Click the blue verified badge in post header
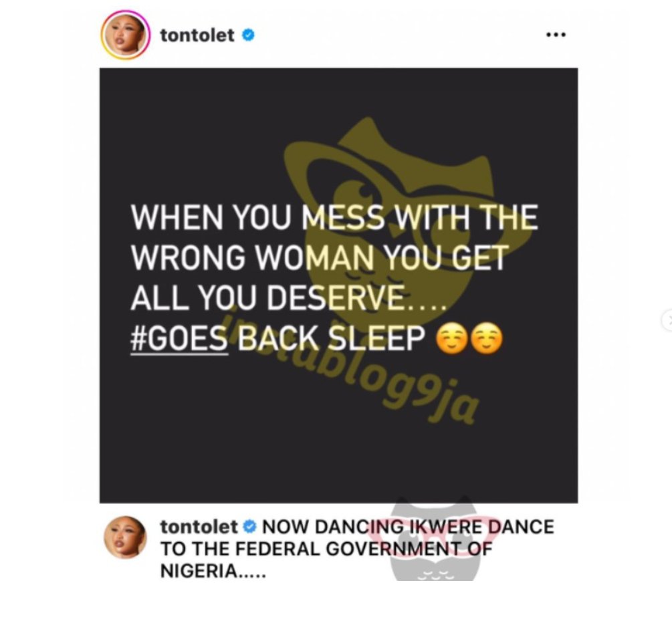 [249, 35]
